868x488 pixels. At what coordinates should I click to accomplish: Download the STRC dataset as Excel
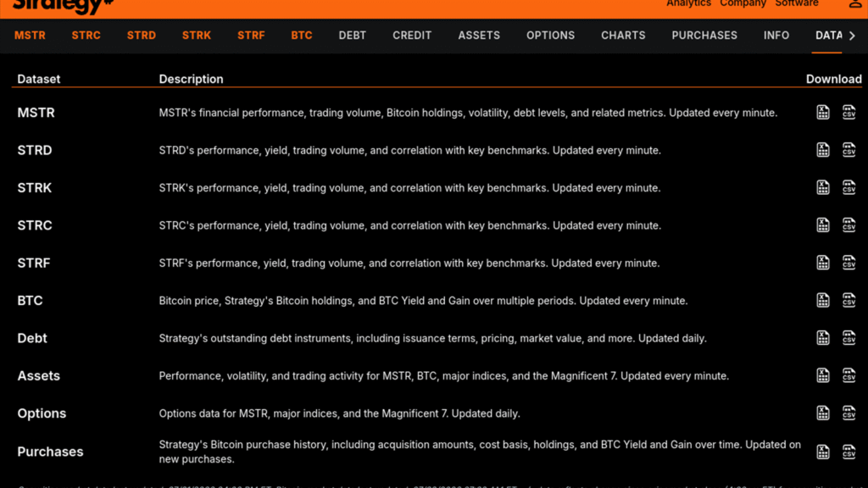point(822,225)
